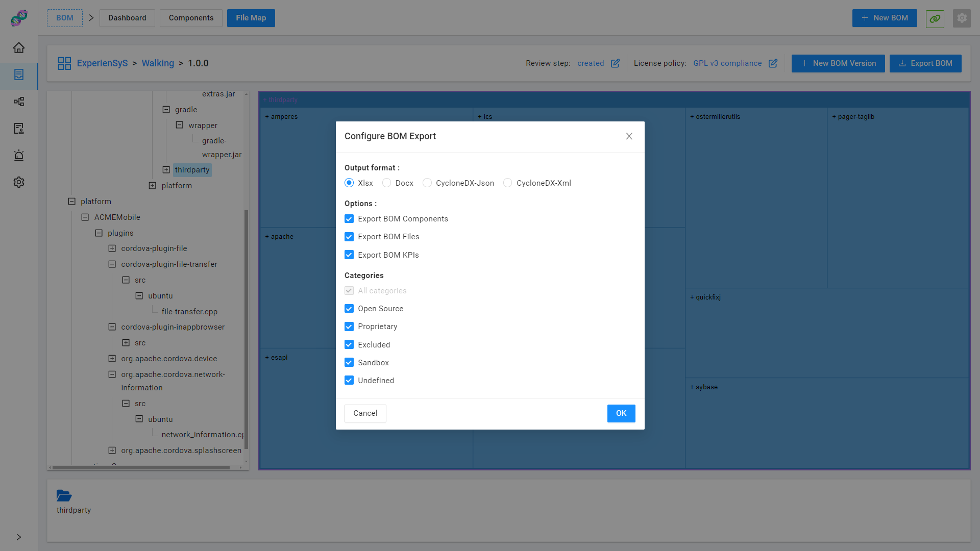The image size is (980, 551).
Task: Open sidebar Settings gear icon
Action: tap(19, 182)
